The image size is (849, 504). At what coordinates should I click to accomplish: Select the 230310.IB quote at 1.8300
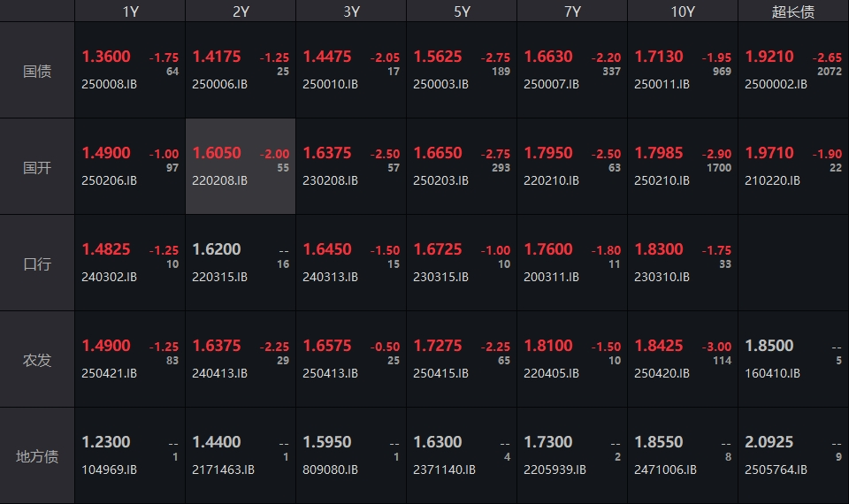coord(683,263)
